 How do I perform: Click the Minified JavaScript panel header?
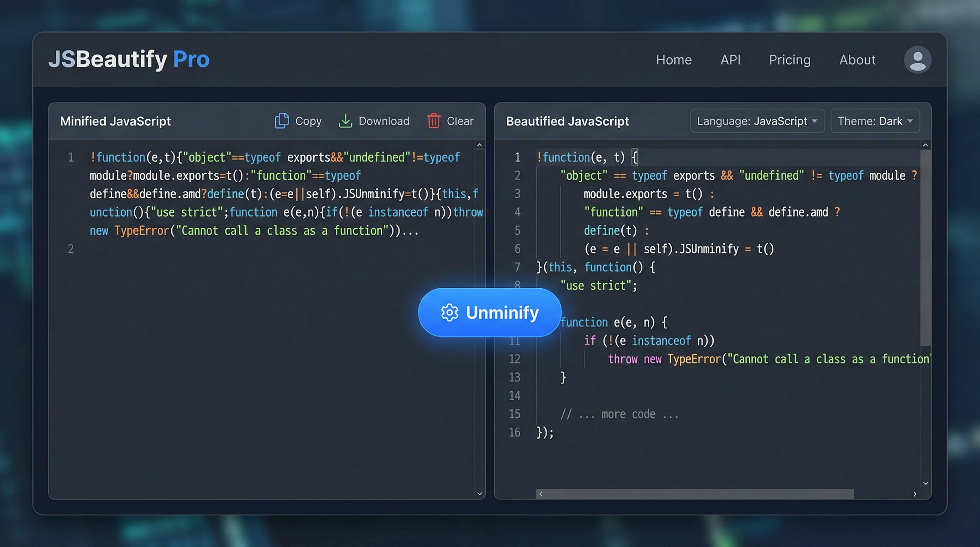115,121
